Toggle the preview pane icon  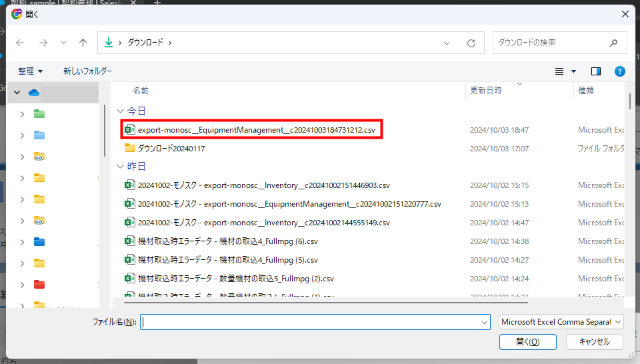[596, 71]
